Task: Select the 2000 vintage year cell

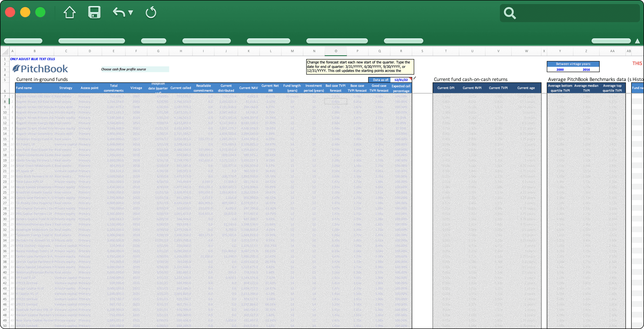Action: (x=560, y=70)
